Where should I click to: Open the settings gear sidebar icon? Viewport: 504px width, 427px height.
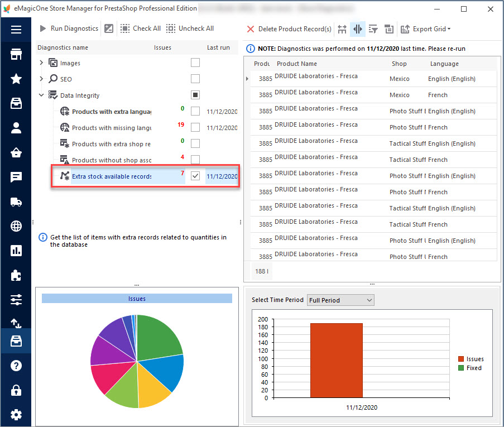(16, 415)
